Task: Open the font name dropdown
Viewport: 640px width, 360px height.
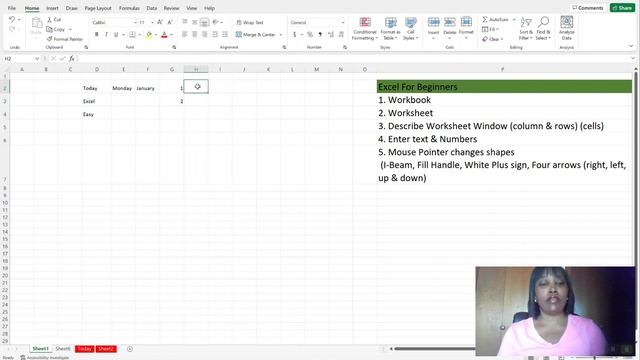Action: coord(136,22)
